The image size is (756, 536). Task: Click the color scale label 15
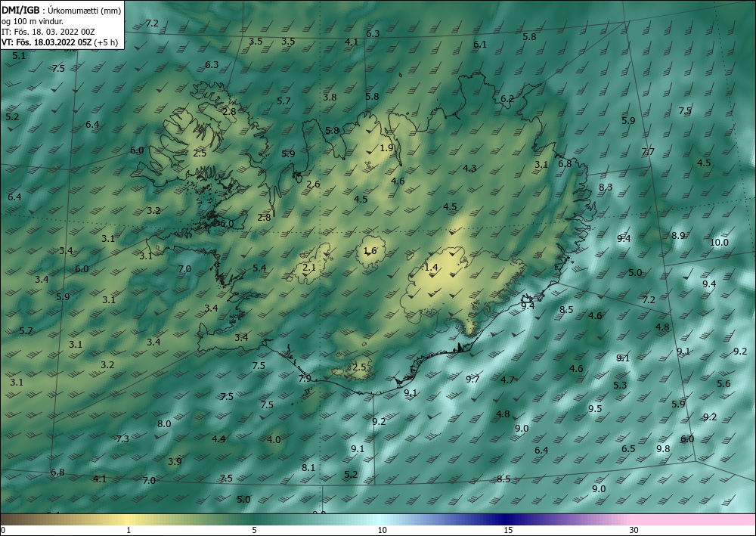[x=508, y=530]
